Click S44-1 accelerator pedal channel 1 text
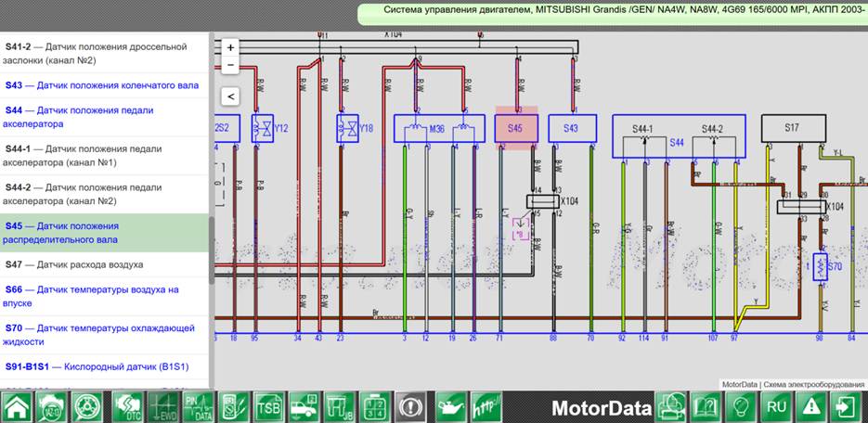Screen dimensions: 868x423 (x=83, y=156)
